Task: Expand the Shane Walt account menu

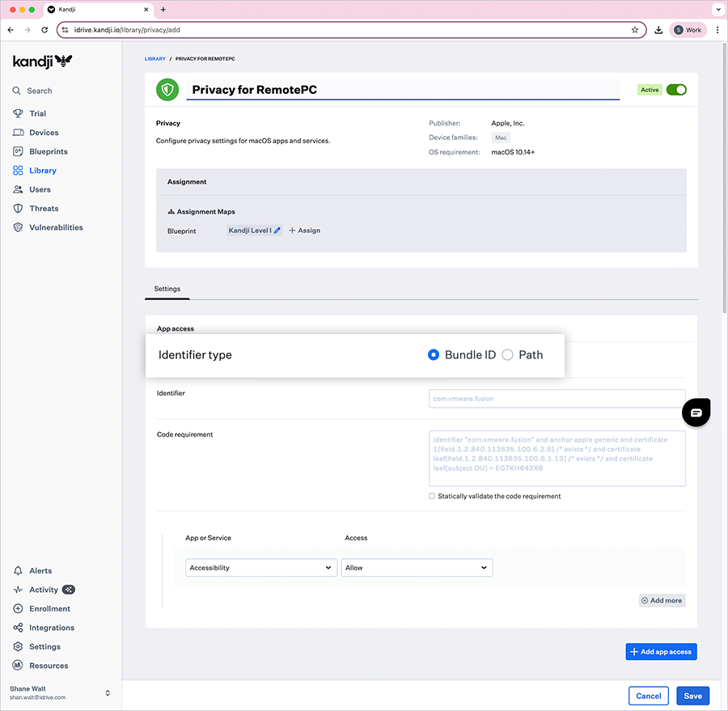Action: pos(108,693)
